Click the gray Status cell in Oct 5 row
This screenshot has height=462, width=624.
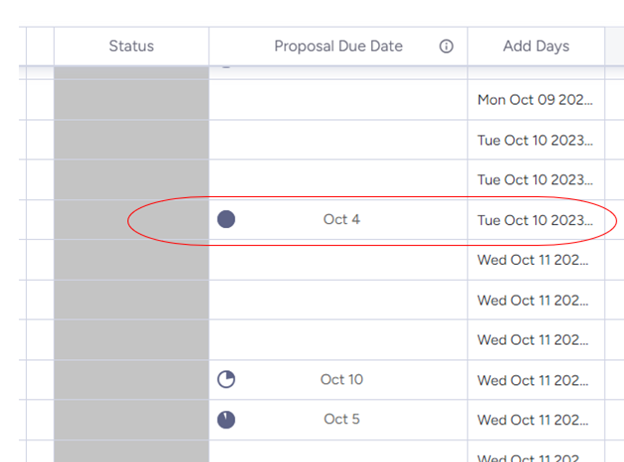(x=131, y=420)
